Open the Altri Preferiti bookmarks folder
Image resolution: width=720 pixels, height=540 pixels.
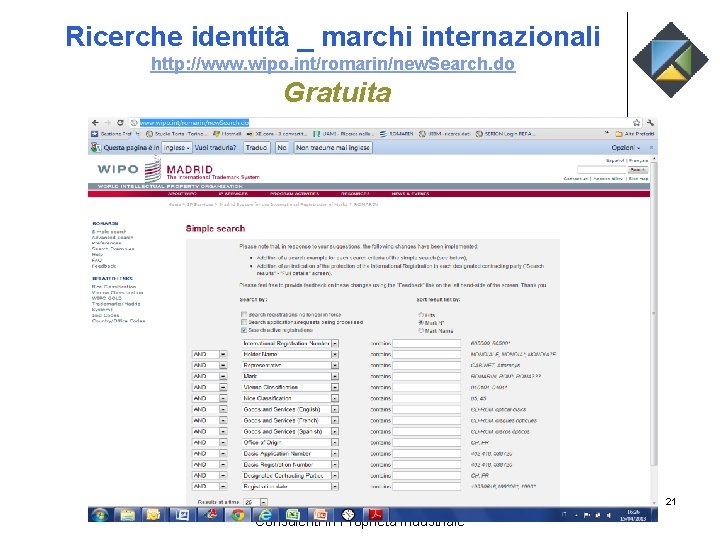pos(636,134)
